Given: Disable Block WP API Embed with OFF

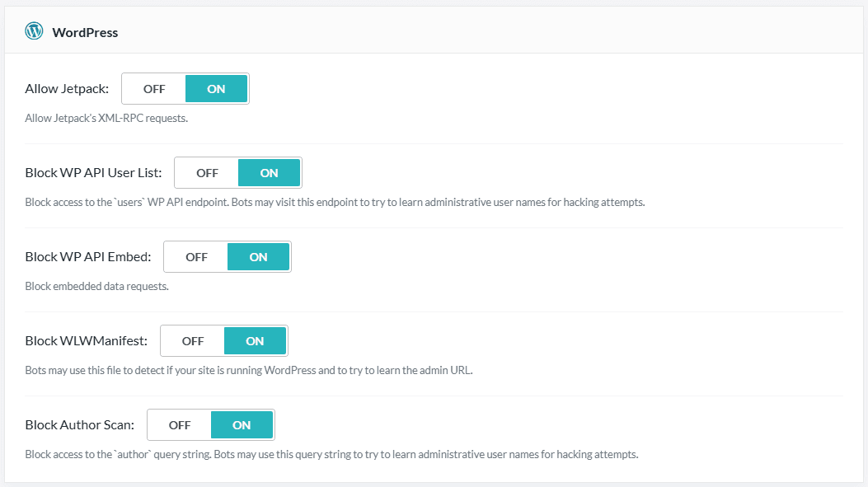Looking at the screenshot, I should [x=196, y=257].
